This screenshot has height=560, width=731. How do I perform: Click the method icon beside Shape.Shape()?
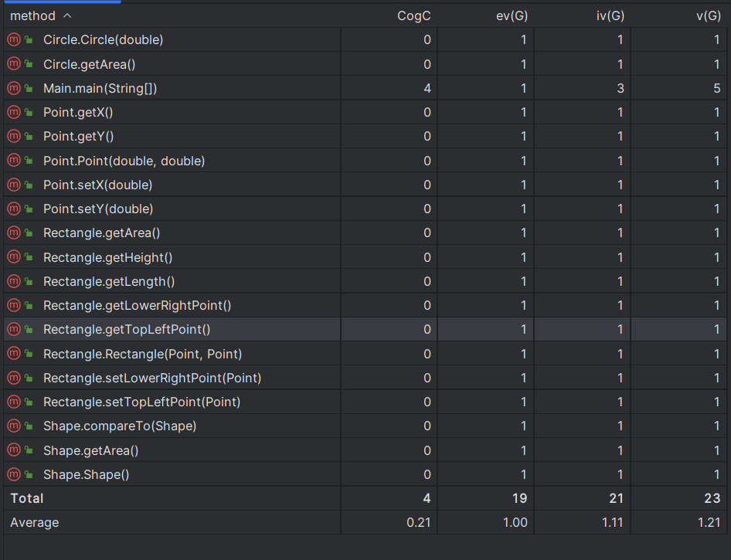point(13,474)
